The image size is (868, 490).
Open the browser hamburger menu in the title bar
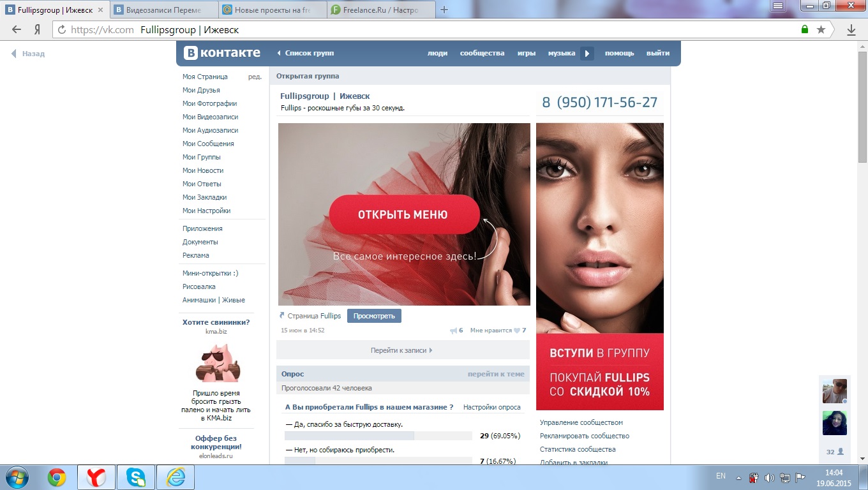click(x=778, y=6)
